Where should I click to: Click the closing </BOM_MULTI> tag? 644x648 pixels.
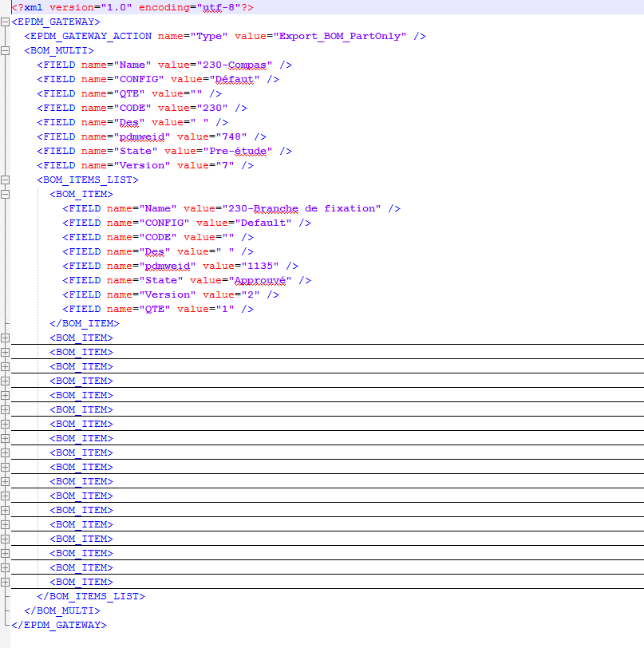click(62, 610)
